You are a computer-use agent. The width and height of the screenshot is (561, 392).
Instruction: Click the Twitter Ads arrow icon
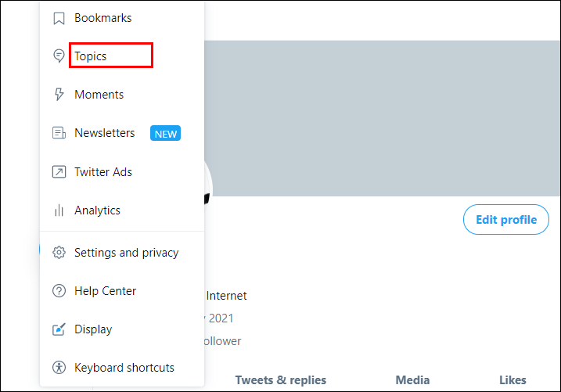click(x=59, y=172)
